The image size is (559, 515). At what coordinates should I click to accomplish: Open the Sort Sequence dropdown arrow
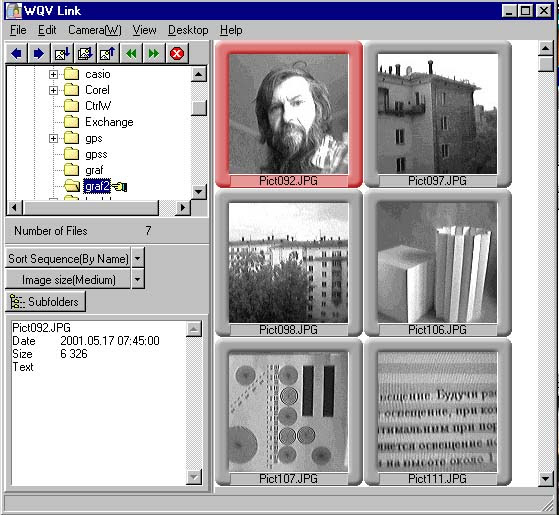138,258
